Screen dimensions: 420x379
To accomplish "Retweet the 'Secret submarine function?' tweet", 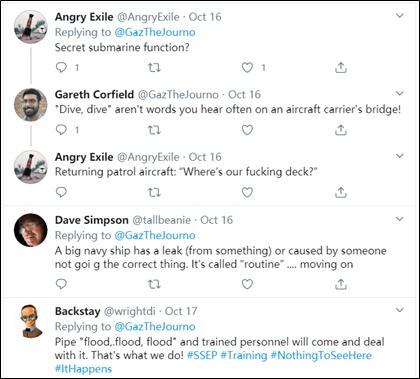I will (154, 68).
